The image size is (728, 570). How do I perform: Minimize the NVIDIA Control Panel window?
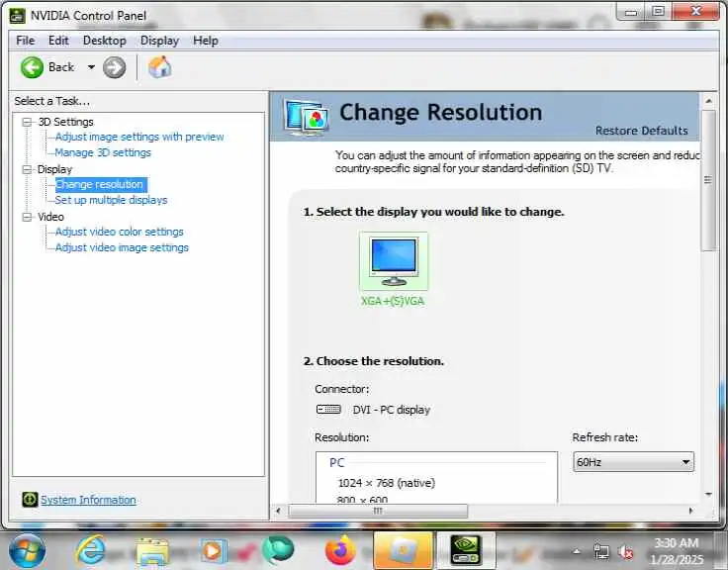pyautogui.click(x=630, y=12)
